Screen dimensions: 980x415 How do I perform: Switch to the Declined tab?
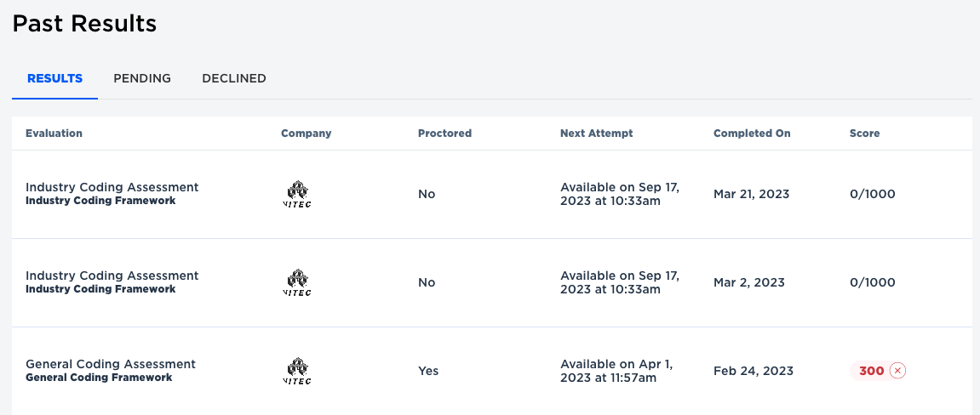pyautogui.click(x=234, y=78)
